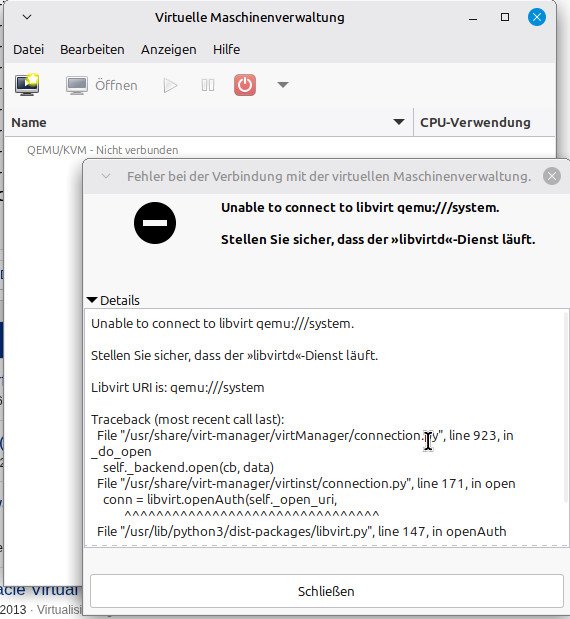
Task: Maximize the Virtuelle Maschinenverwaltung window
Action: [x=504, y=17]
